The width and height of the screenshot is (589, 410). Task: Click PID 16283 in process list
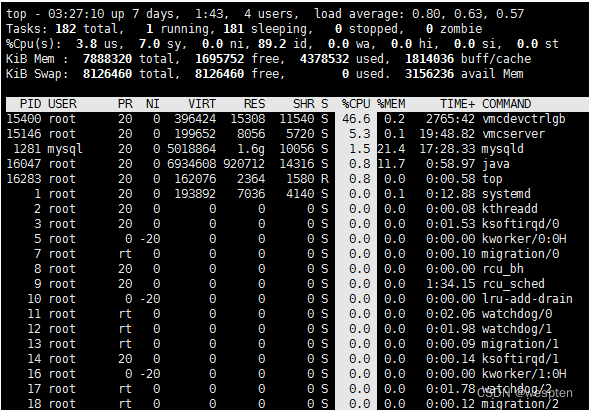24,179
